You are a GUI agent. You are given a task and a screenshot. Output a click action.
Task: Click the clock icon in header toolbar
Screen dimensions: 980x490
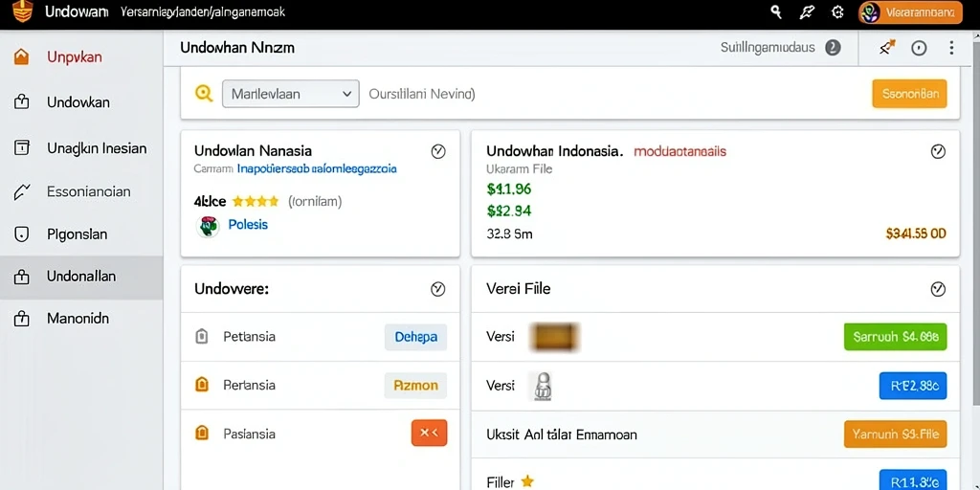[919, 48]
